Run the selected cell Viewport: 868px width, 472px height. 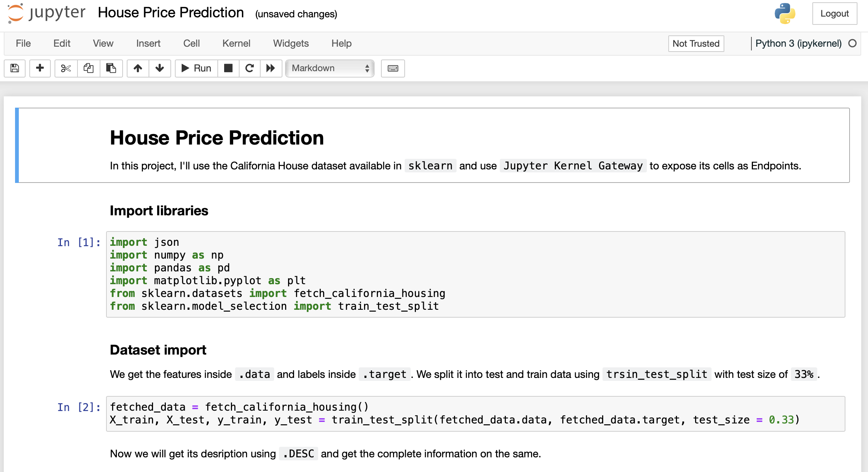196,69
